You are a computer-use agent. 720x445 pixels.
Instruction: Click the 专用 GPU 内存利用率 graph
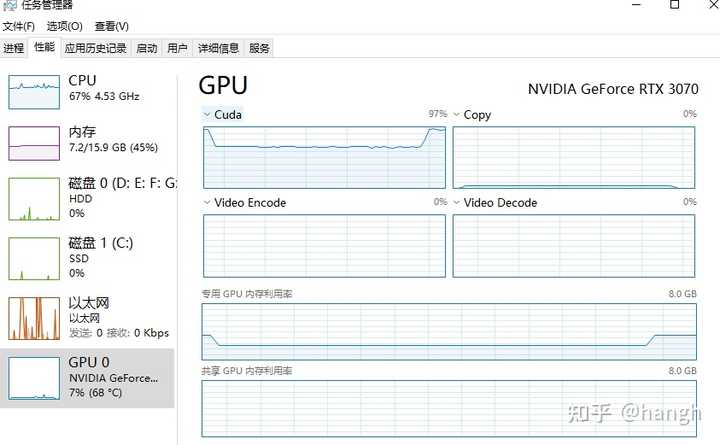[x=449, y=331]
